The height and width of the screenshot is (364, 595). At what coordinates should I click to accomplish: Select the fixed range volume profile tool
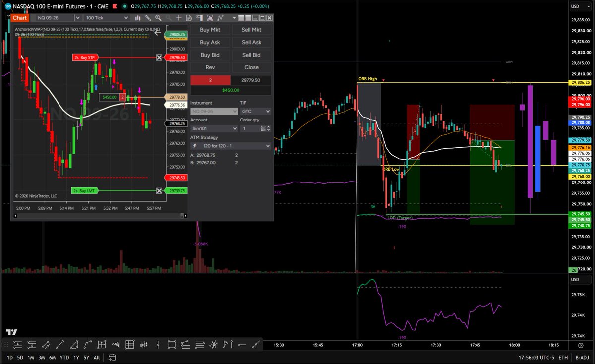coord(116,345)
